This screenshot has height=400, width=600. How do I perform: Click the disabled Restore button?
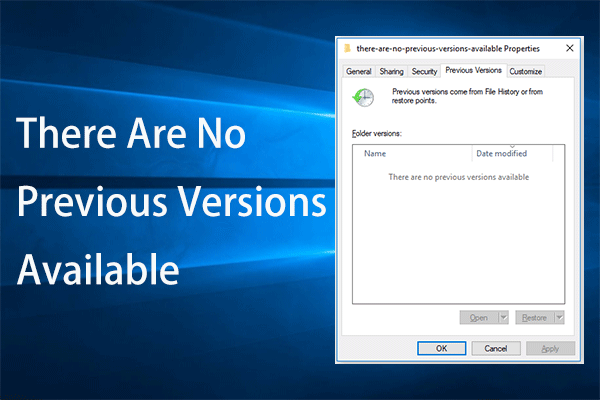pos(534,318)
